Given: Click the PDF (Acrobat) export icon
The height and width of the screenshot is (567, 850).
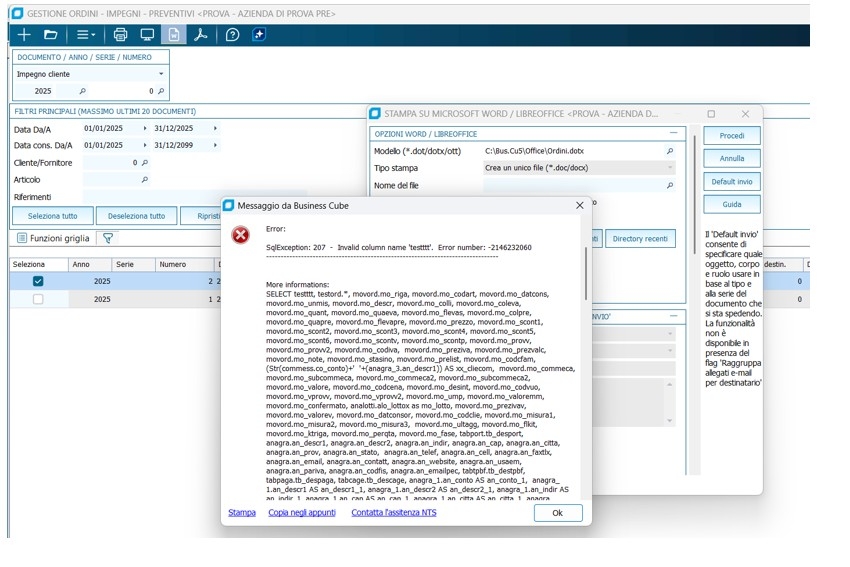Looking at the screenshot, I should coord(201,35).
